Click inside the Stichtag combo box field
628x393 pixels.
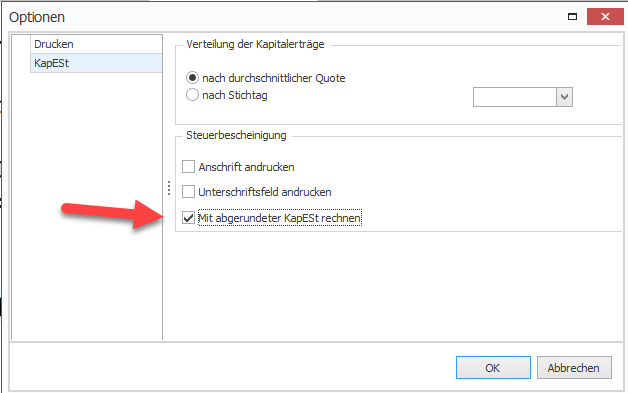[515, 97]
